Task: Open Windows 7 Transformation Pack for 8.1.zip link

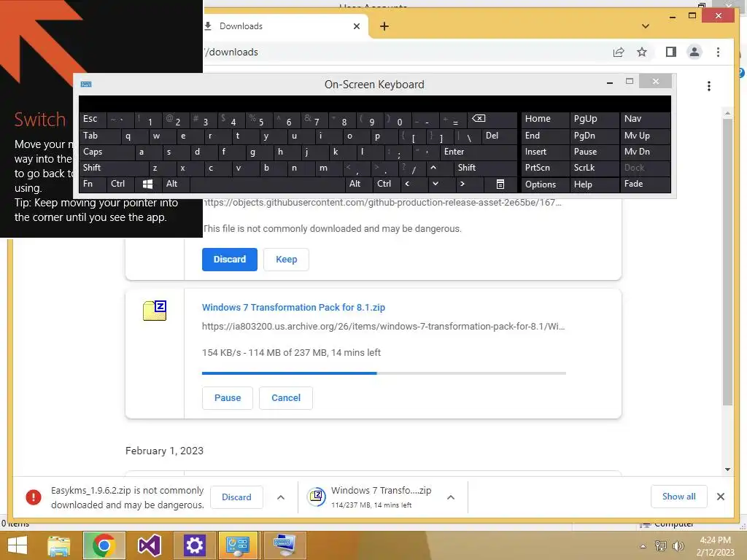Action: tap(293, 308)
